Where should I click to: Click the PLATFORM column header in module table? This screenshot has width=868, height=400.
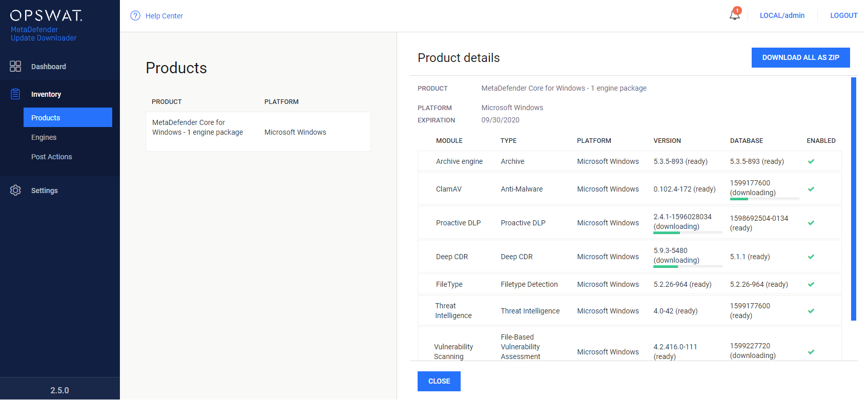pyautogui.click(x=594, y=141)
